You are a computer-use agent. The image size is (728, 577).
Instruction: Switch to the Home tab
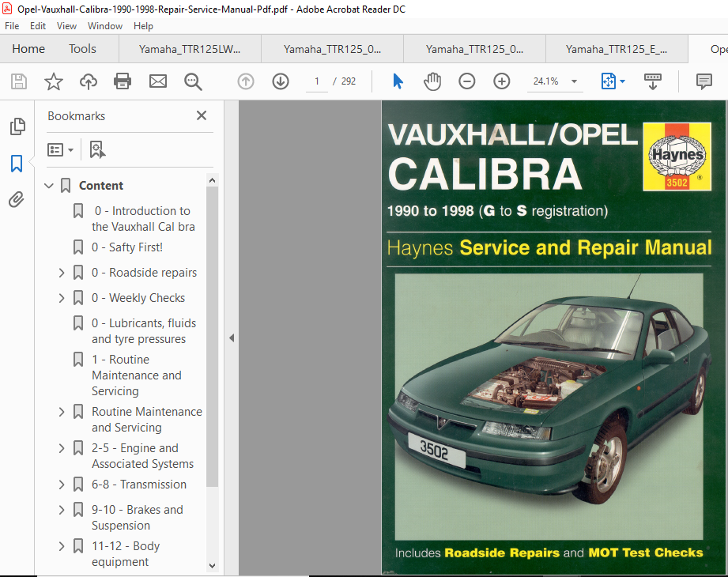click(x=28, y=49)
